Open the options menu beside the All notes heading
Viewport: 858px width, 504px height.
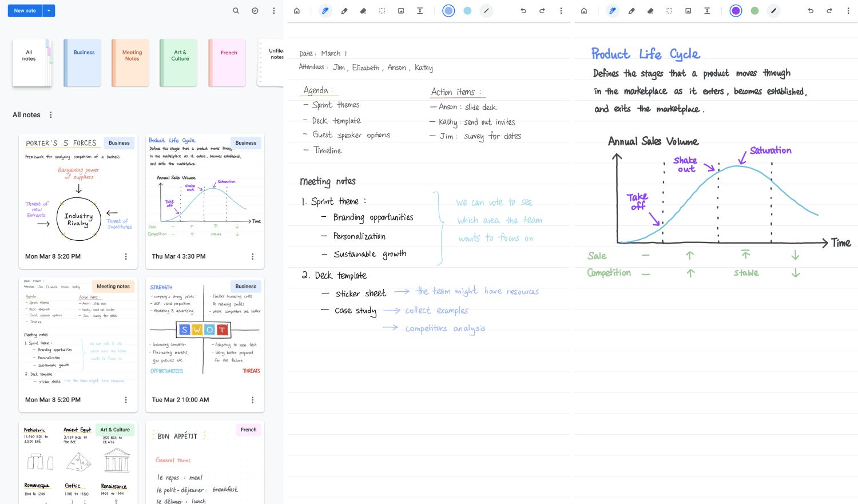[x=51, y=115]
